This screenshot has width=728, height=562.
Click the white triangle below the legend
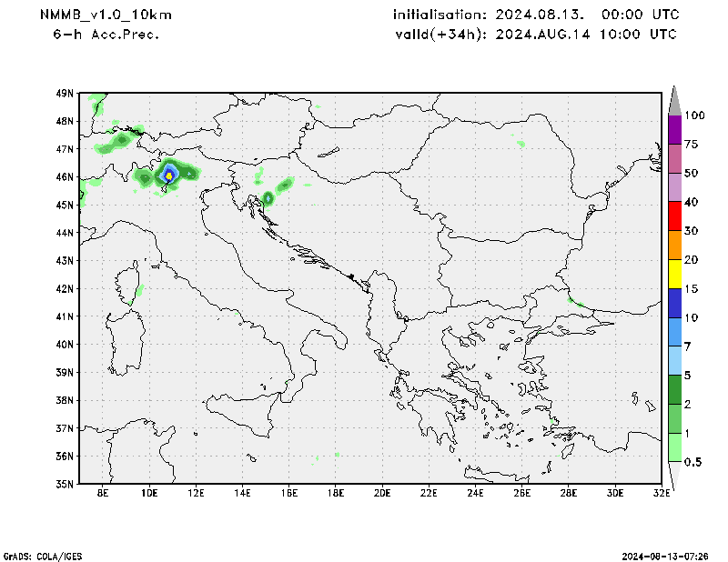pos(674,475)
